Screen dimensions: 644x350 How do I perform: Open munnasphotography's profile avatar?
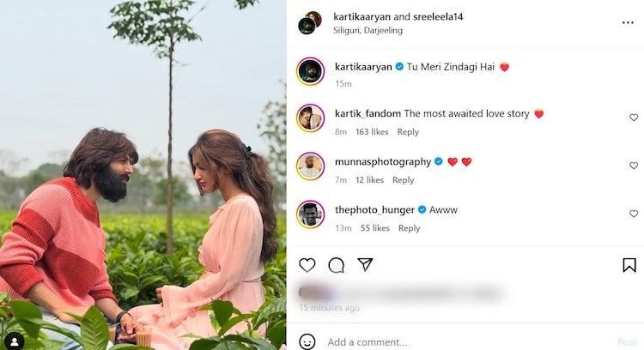click(310, 166)
